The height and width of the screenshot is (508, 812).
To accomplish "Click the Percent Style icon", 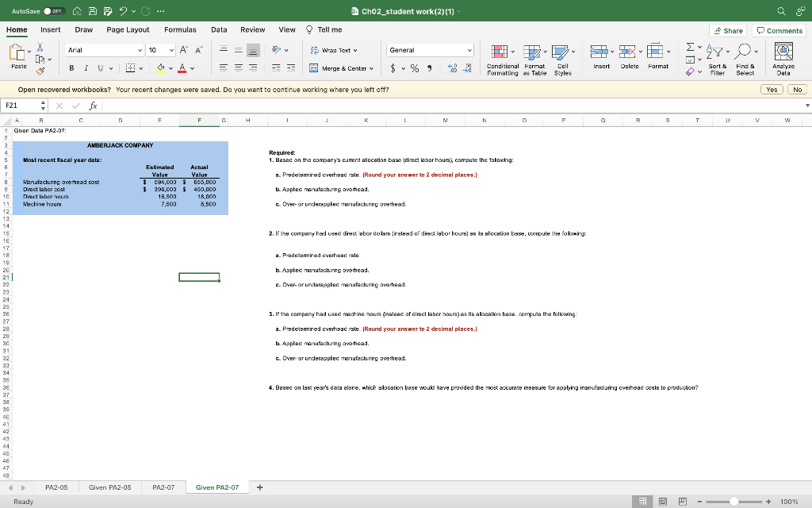I will click(x=415, y=68).
